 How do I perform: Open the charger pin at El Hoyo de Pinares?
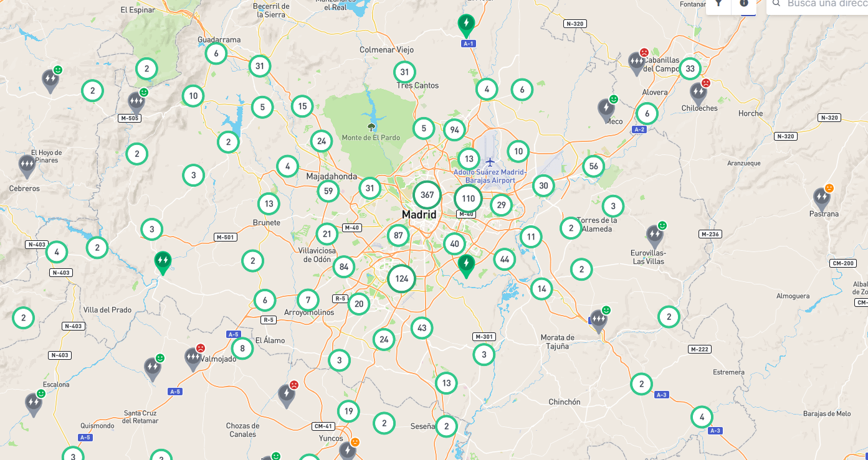[27, 166]
